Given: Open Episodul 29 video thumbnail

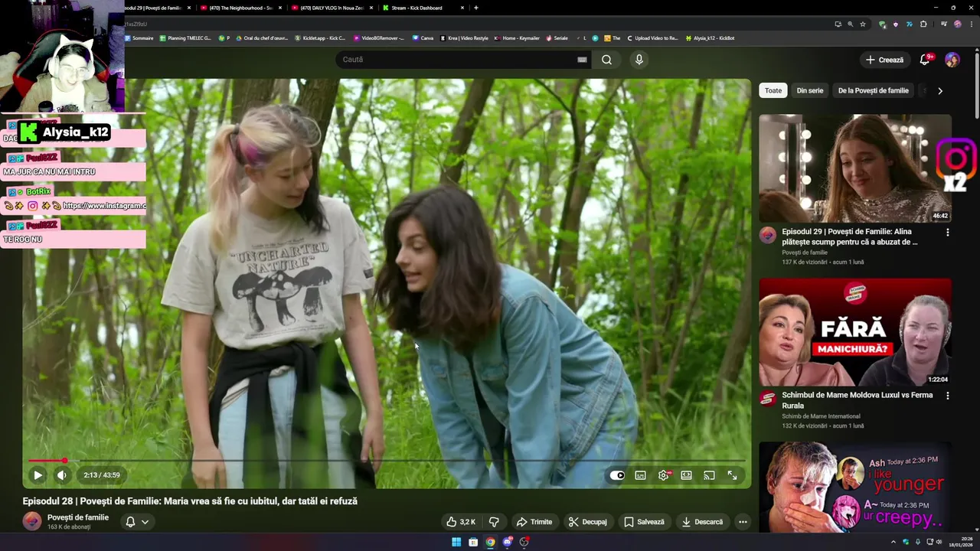Looking at the screenshot, I should [x=855, y=168].
